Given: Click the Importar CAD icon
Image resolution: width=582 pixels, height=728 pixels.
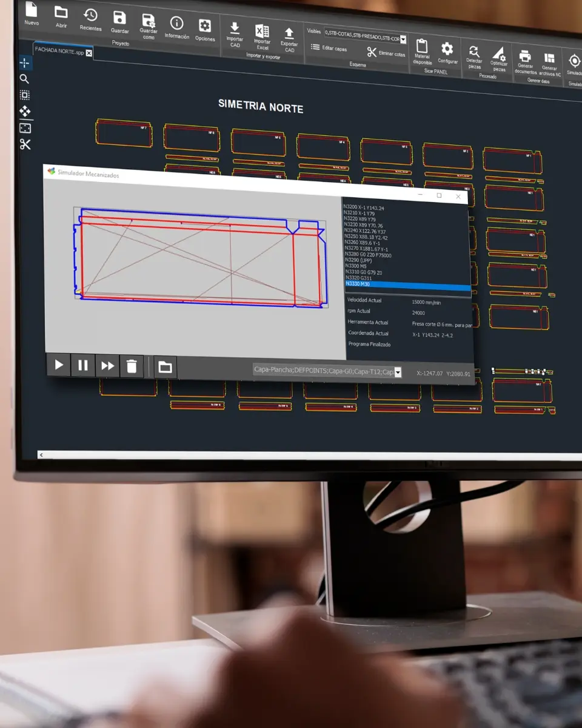Looking at the screenshot, I should [x=235, y=29].
